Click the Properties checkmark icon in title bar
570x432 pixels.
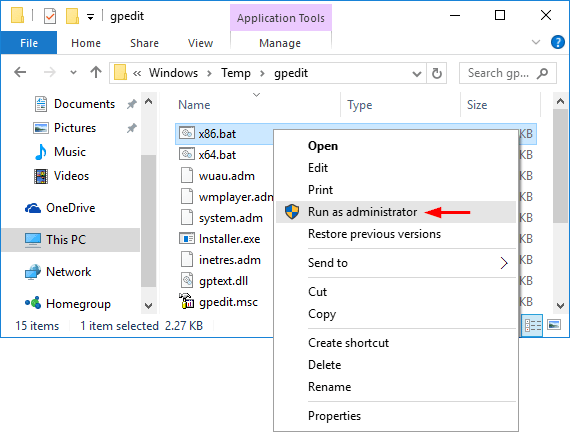tap(50, 16)
